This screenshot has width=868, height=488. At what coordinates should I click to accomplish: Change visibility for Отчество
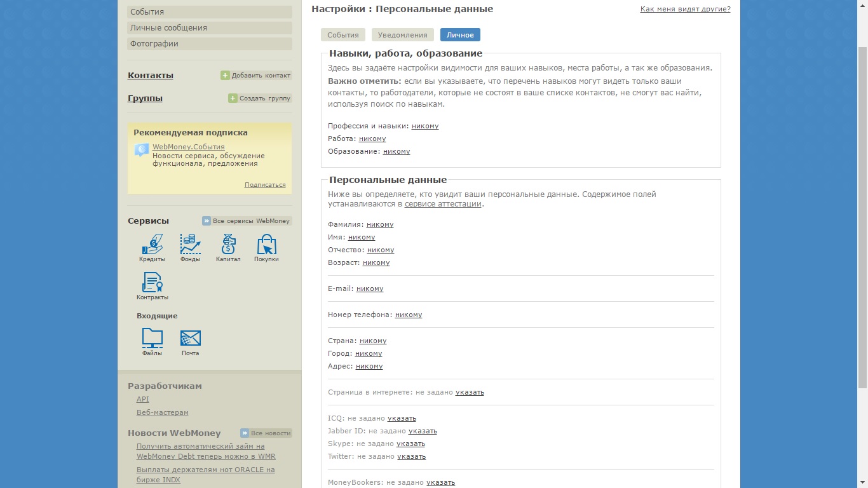381,250
